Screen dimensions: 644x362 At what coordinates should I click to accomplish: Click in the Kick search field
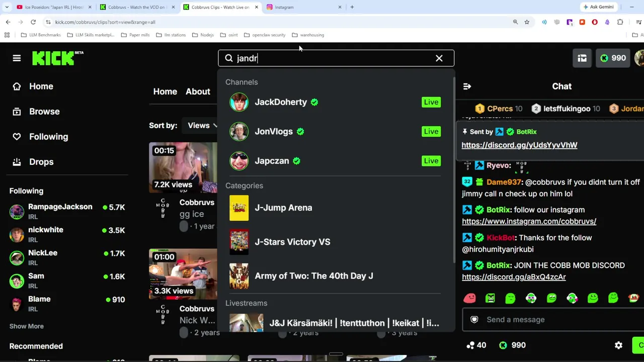(x=336, y=58)
